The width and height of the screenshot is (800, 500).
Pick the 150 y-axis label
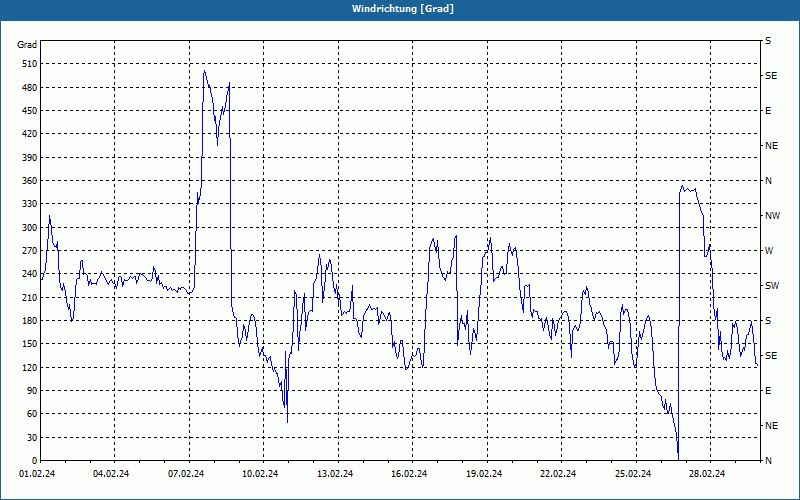29,344
